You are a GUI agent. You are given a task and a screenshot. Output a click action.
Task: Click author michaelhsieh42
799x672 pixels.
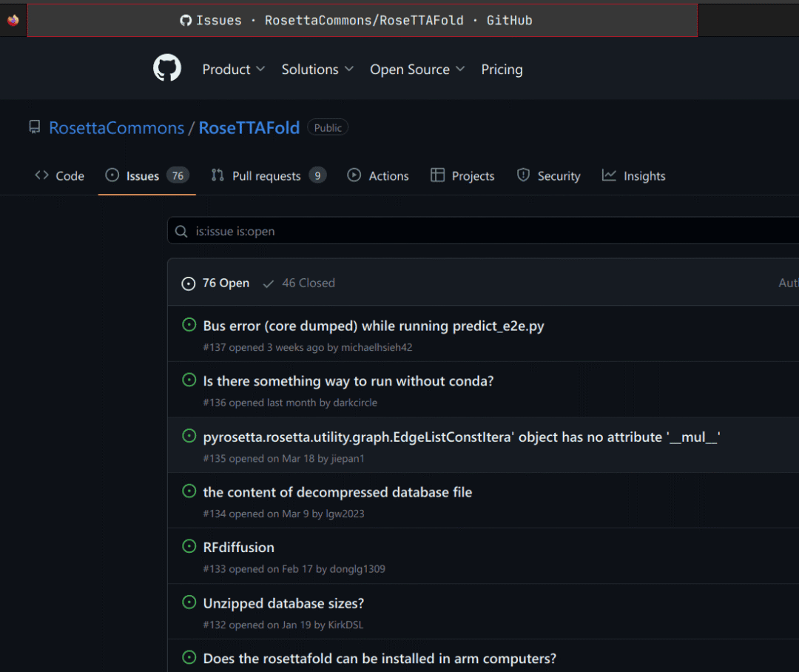[x=377, y=347]
